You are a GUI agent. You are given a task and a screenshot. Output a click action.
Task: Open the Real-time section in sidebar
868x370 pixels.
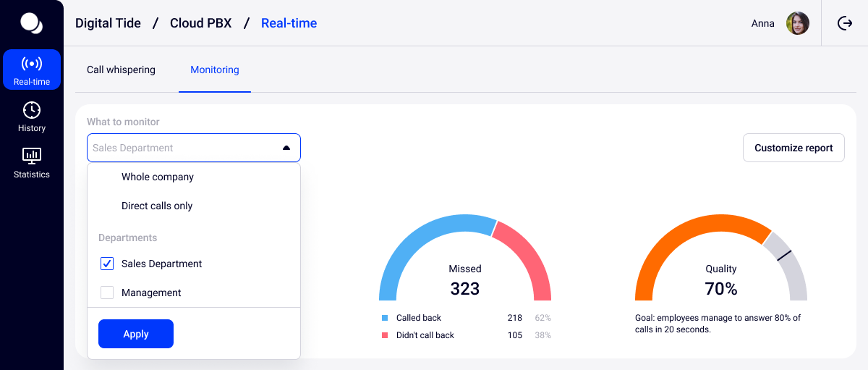32,70
